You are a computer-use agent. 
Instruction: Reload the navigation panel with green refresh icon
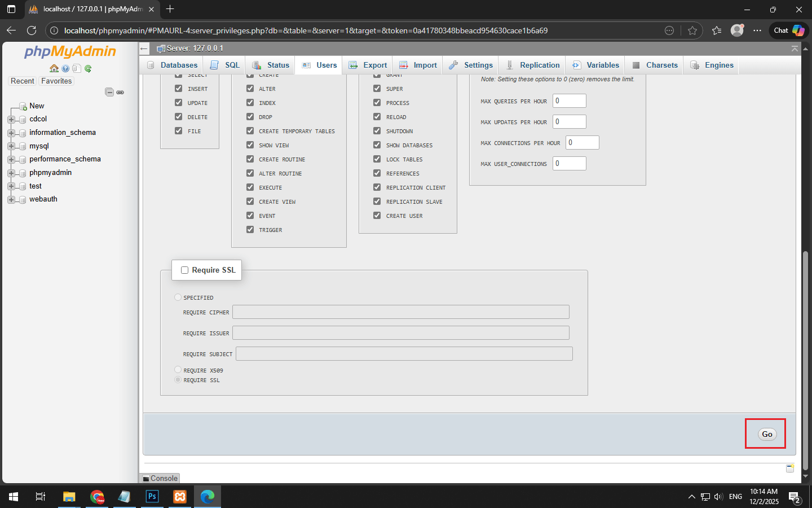point(88,68)
